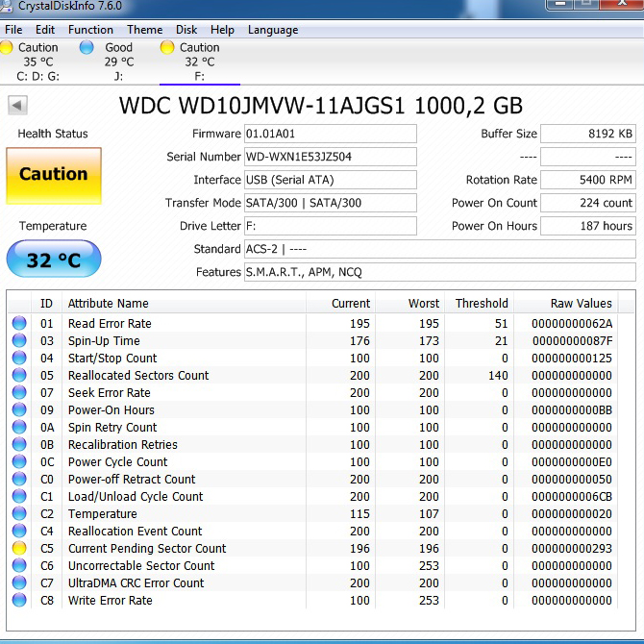644x644 pixels.
Task: Select the Current Pending Sector Count attribute name
Action: pyautogui.click(x=147, y=548)
